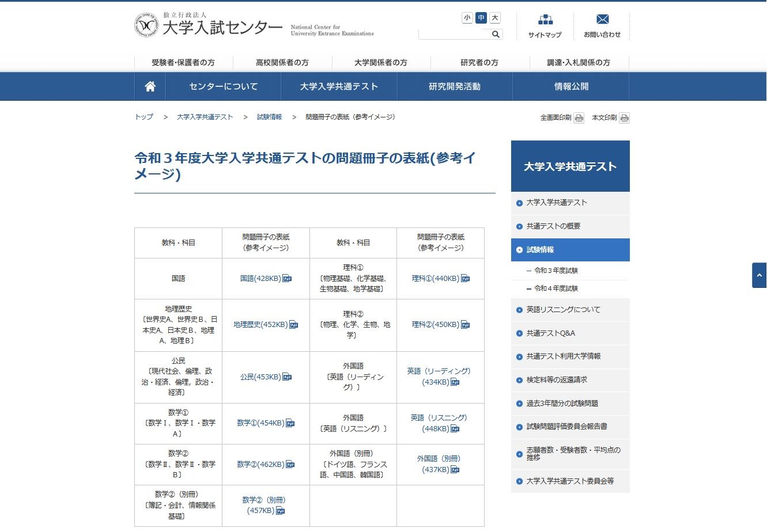767x532 pixels.
Task: Open sidebar item 共通テストQ&A
Action: 570,333
